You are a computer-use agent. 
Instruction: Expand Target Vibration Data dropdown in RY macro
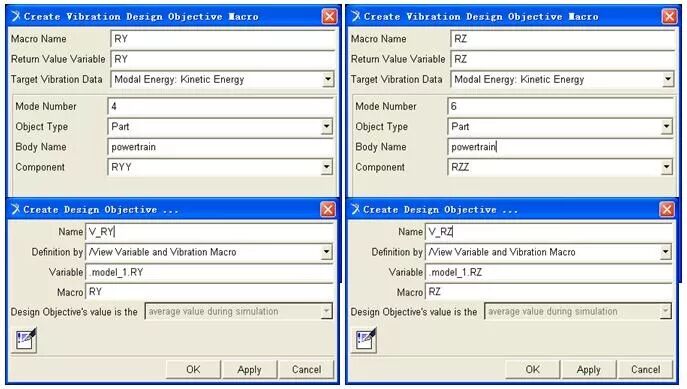pyautogui.click(x=328, y=79)
